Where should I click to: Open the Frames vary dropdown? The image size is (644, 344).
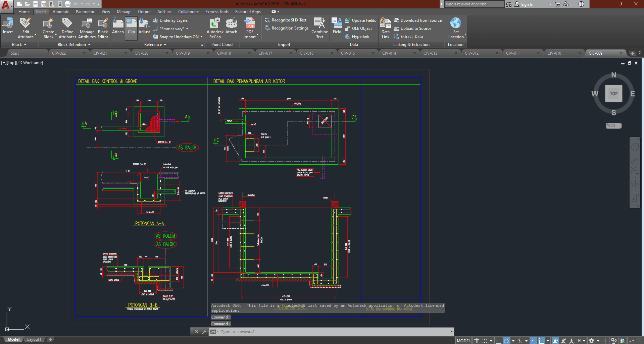(174, 29)
